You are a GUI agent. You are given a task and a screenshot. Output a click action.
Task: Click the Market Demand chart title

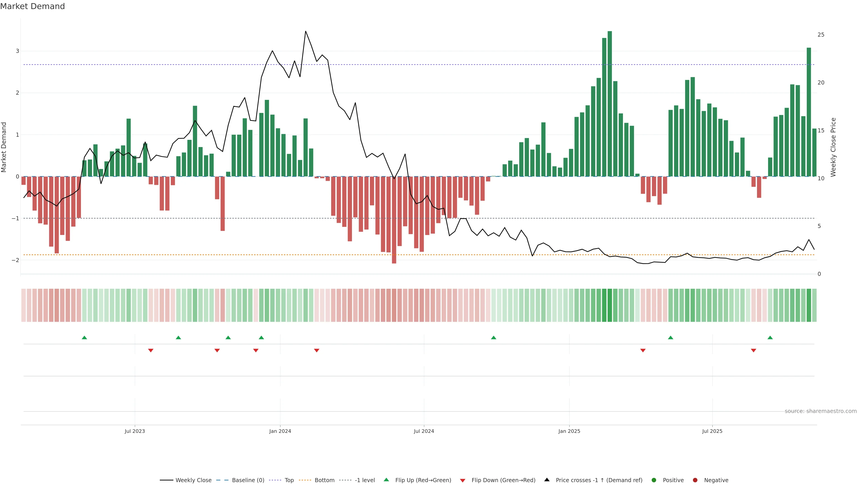point(33,6)
